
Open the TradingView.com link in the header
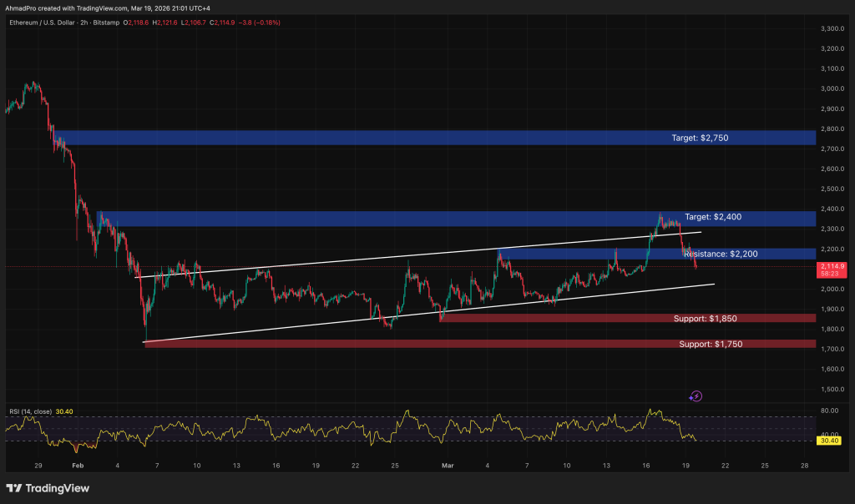(101, 8)
